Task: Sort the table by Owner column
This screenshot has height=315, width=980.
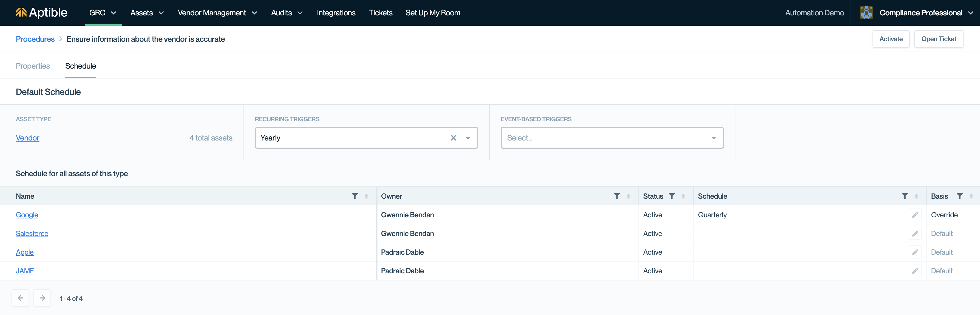Action: (x=628, y=196)
